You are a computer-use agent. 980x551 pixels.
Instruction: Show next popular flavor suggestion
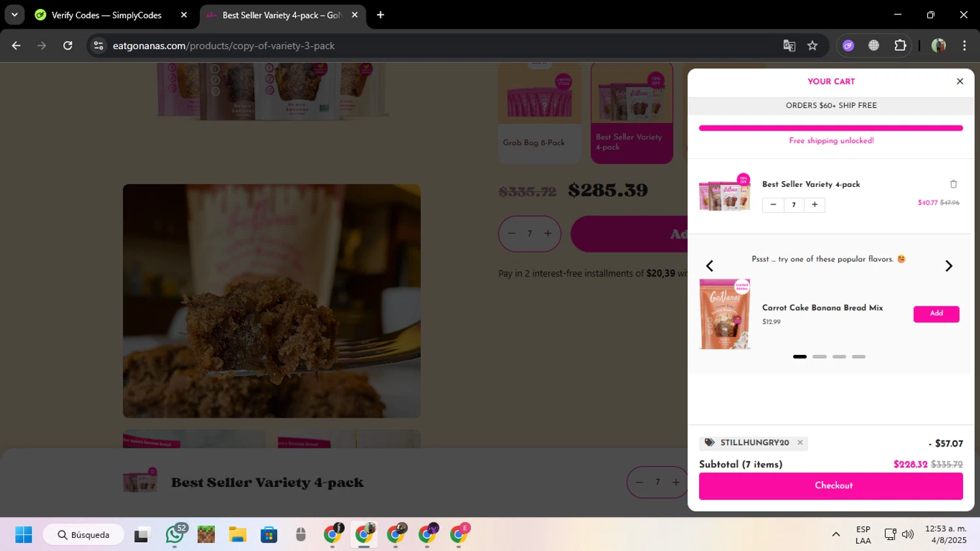click(x=949, y=266)
